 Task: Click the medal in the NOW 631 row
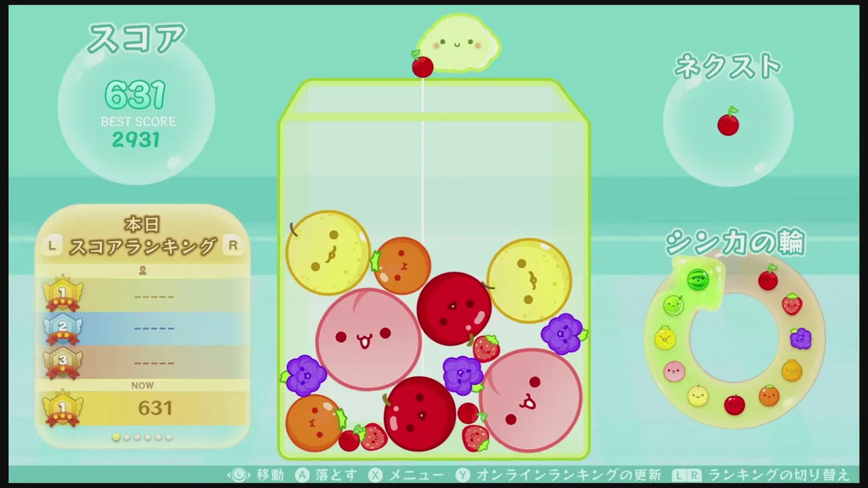point(62,408)
